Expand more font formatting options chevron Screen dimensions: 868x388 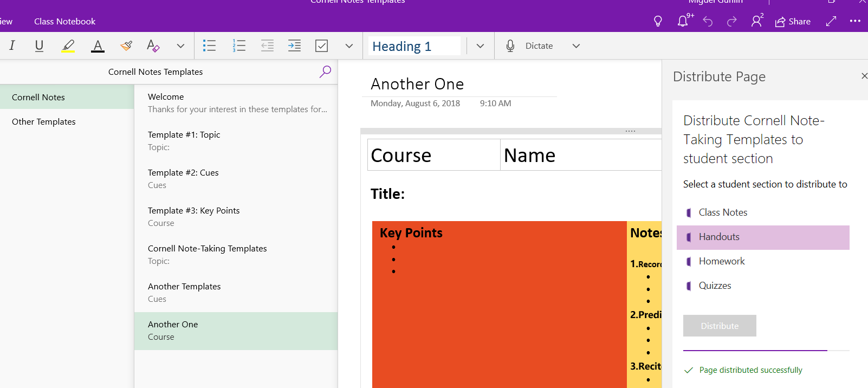pos(180,46)
